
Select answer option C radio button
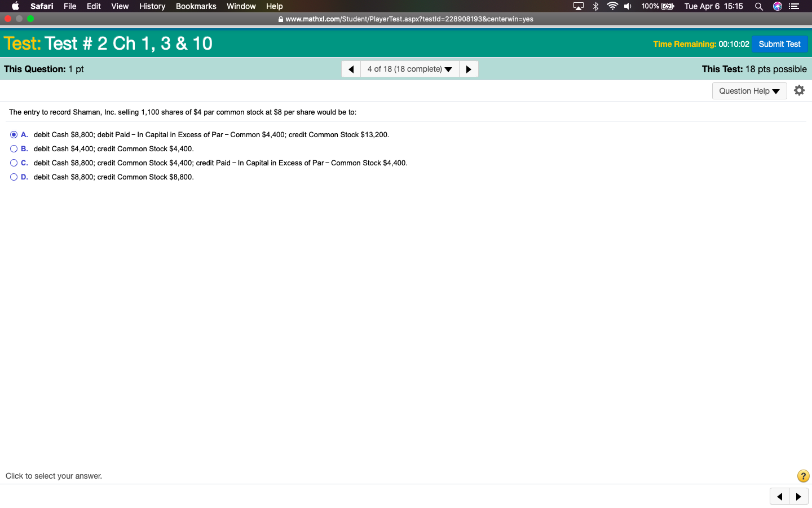(14, 163)
